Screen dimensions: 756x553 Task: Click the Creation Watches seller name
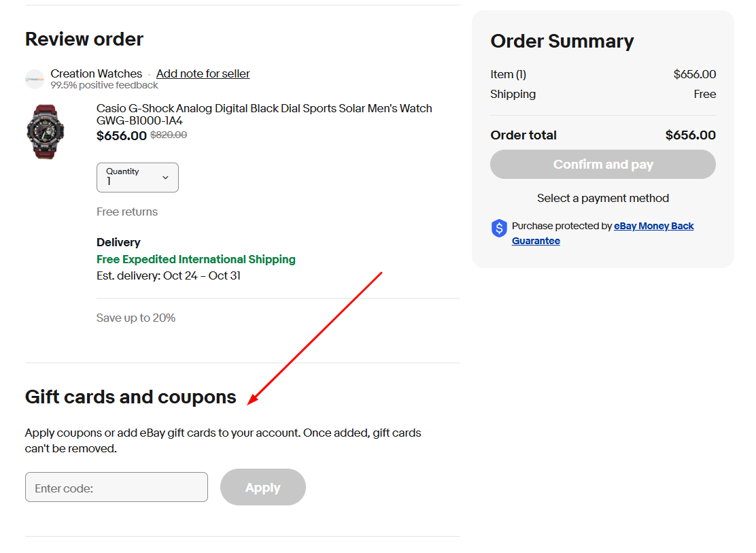coord(96,73)
